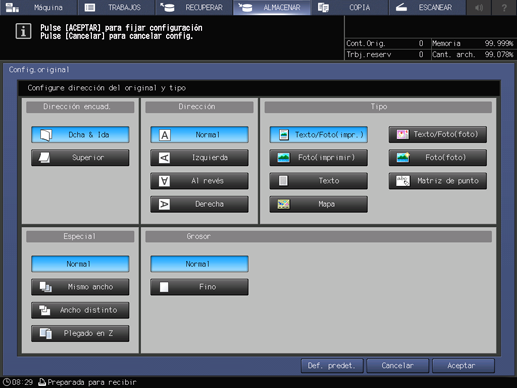The image size is (517, 388).
Task: Choose Izquierda original direction
Action: coord(199,157)
